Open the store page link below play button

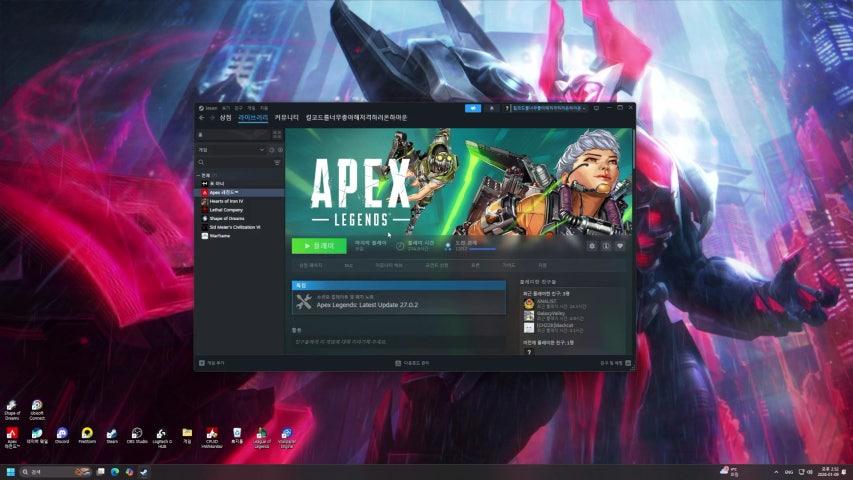coord(311,266)
